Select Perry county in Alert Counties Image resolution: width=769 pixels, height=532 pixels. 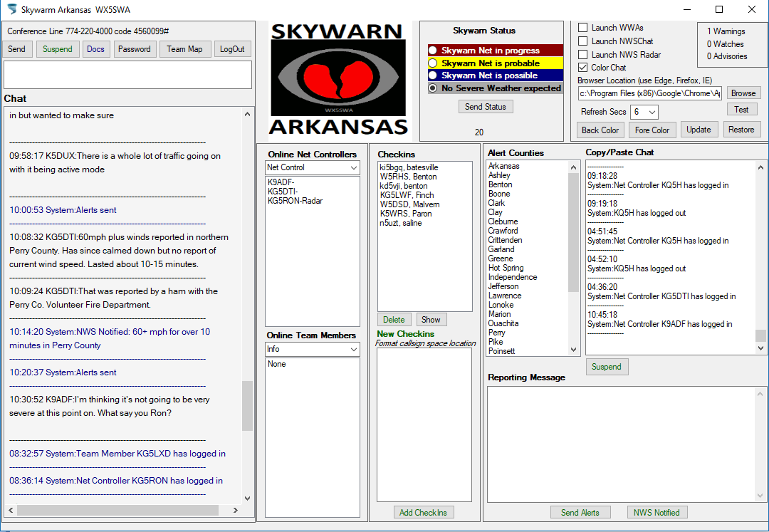497,333
